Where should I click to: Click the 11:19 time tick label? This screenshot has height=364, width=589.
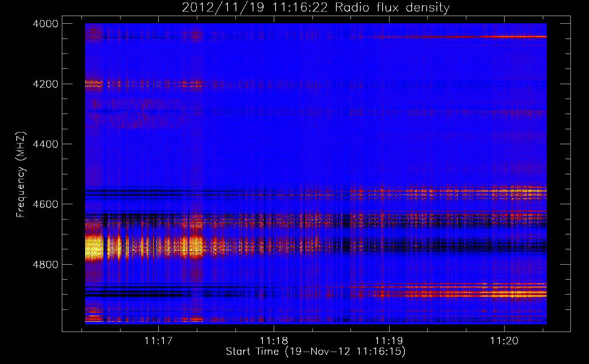click(389, 341)
